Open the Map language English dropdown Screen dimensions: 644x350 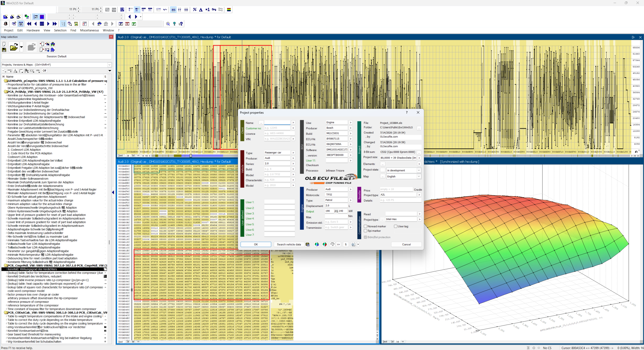pyautogui.click(x=419, y=177)
